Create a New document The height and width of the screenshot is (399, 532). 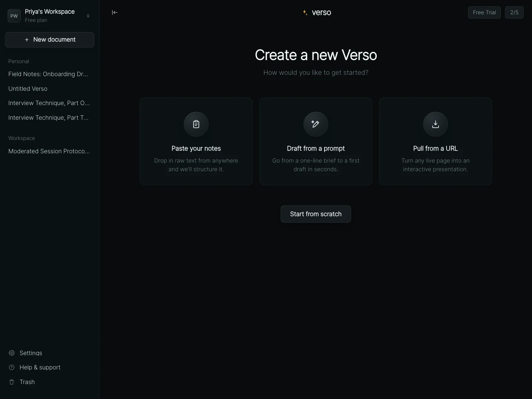click(50, 40)
